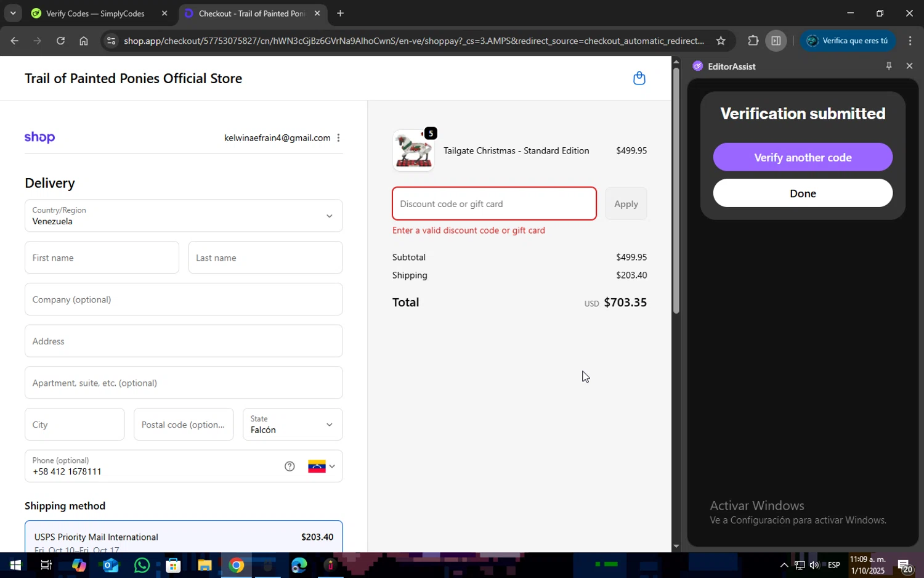The width and height of the screenshot is (924, 578).
Task: Open Copilot from the taskbar
Action: (78, 565)
